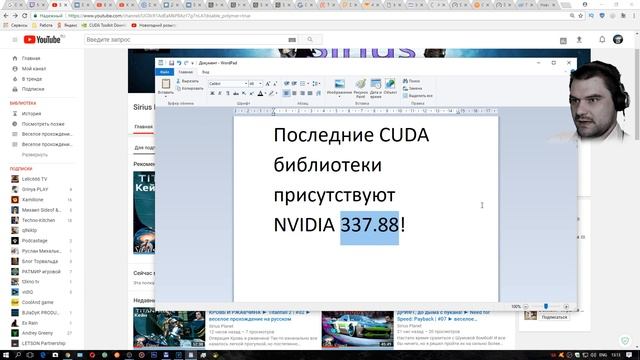Click Копировать copy button in WordPad
Image resolution: width=640 pixels, height=360 pixels.
click(x=189, y=89)
